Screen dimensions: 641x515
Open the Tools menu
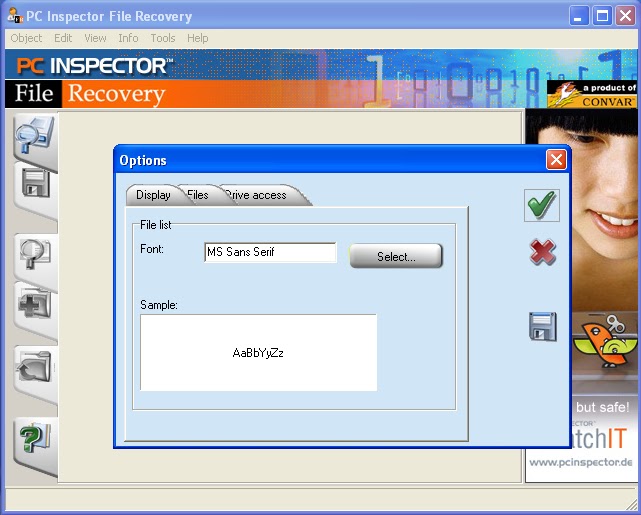click(x=163, y=38)
